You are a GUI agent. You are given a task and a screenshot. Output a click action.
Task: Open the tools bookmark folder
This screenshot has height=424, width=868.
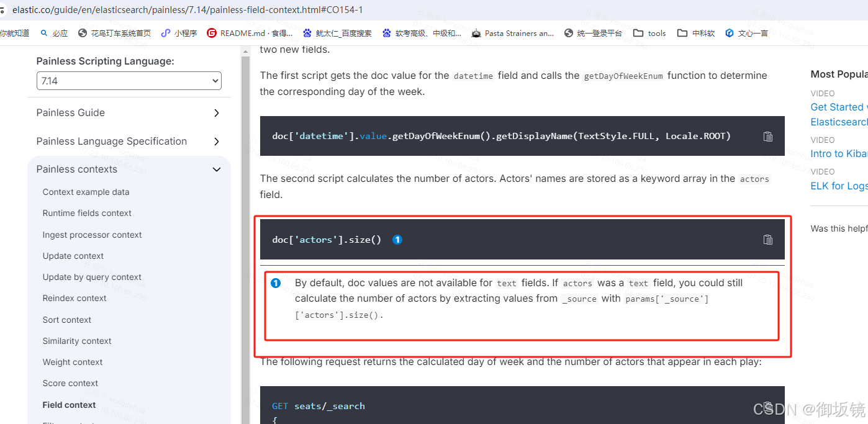649,34
